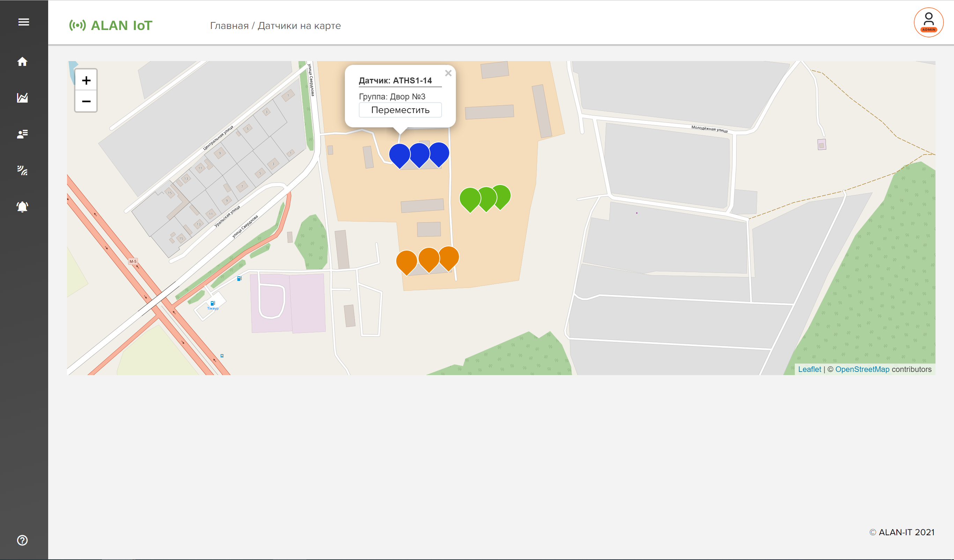Open the users list sidebar icon
Viewport: 954px width, 560px height.
click(22, 134)
